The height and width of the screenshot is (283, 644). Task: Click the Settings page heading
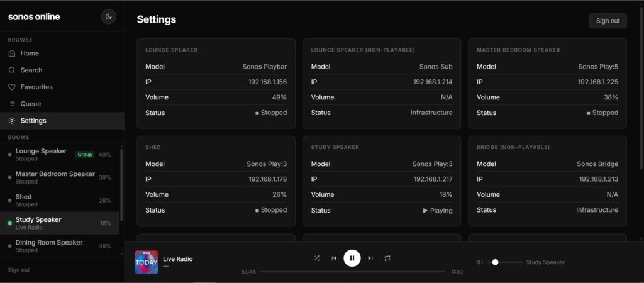[157, 19]
